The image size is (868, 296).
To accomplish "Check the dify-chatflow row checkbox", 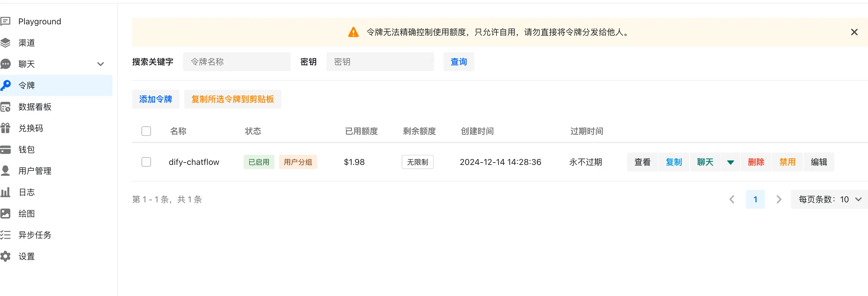I will (146, 162).
